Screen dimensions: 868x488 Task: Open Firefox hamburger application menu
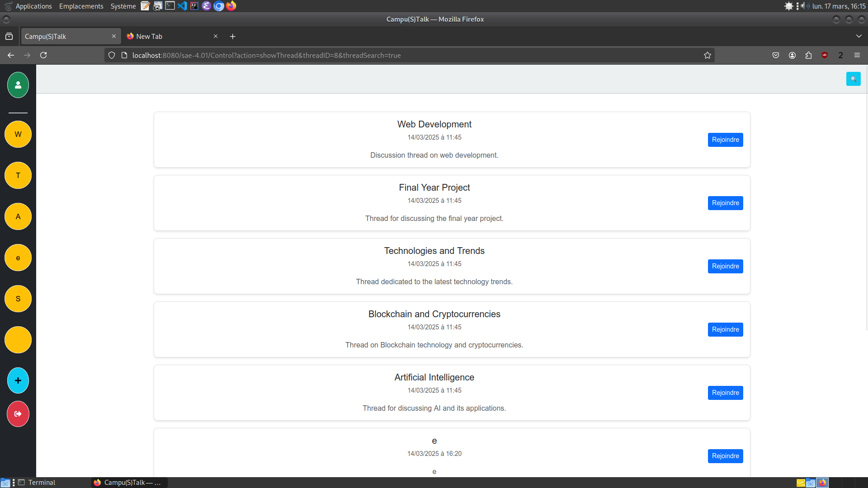(857, 55)
